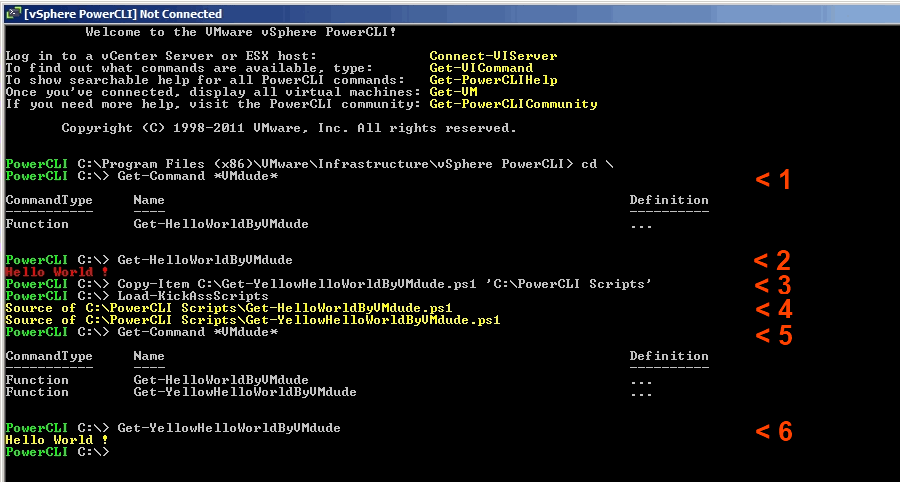Click the yellow 'Connect-VIServer' command text

click(493, 56)
